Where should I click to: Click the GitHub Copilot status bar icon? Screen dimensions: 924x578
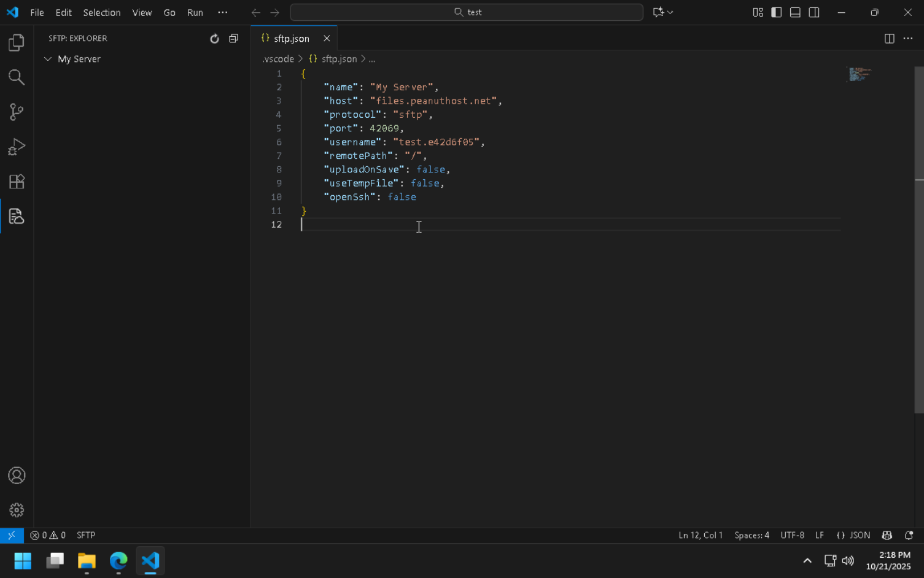[887, 535]
